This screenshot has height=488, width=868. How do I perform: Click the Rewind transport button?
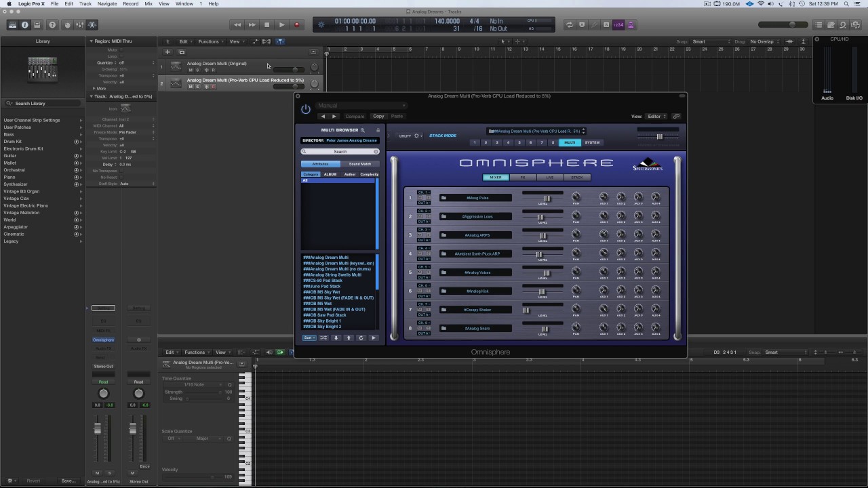[x=237, y=25]
